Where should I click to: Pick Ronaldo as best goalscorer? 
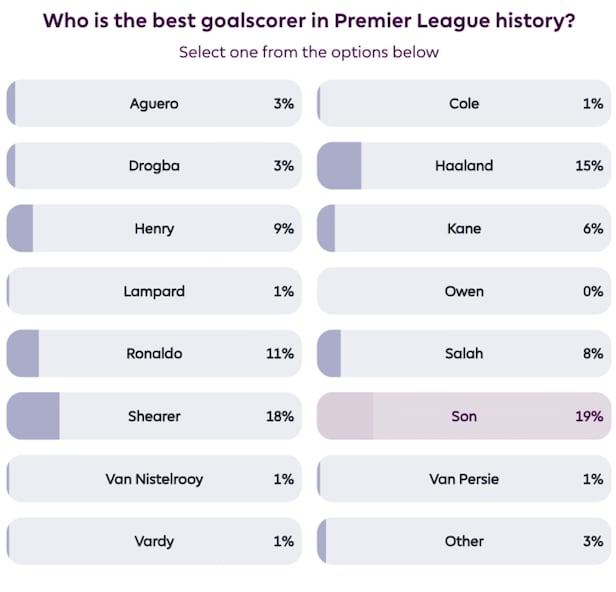pos(154,353)
